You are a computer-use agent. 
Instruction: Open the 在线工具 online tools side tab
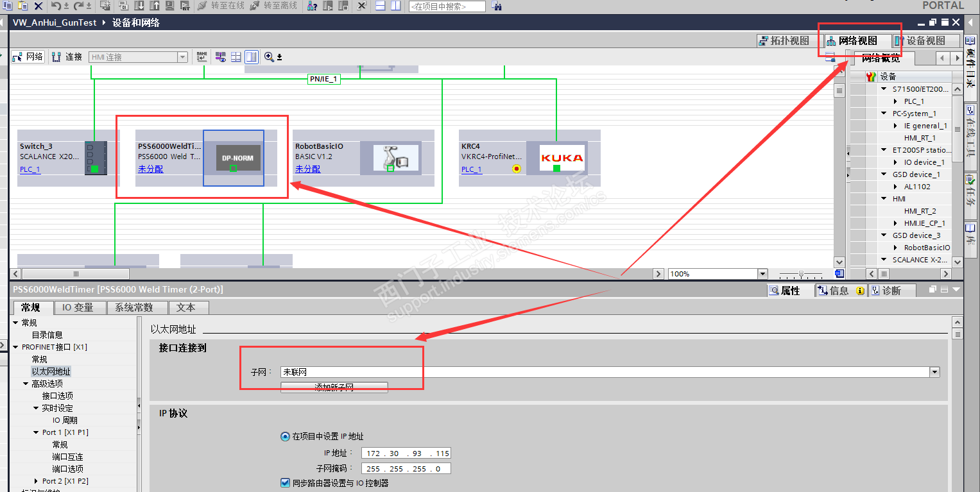(x=970, y=137)
